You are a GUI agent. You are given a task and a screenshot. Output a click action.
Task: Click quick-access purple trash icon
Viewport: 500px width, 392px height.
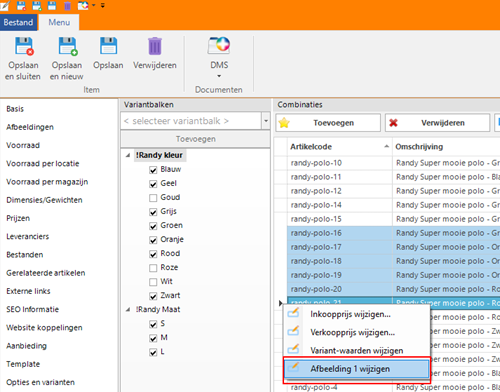67,6
